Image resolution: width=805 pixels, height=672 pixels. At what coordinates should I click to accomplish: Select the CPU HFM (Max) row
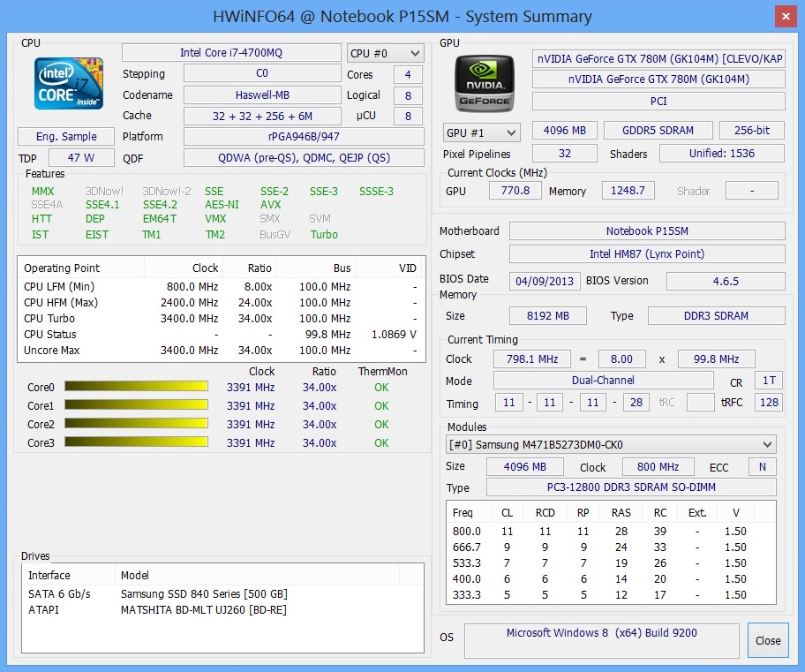tap(221, 303)
